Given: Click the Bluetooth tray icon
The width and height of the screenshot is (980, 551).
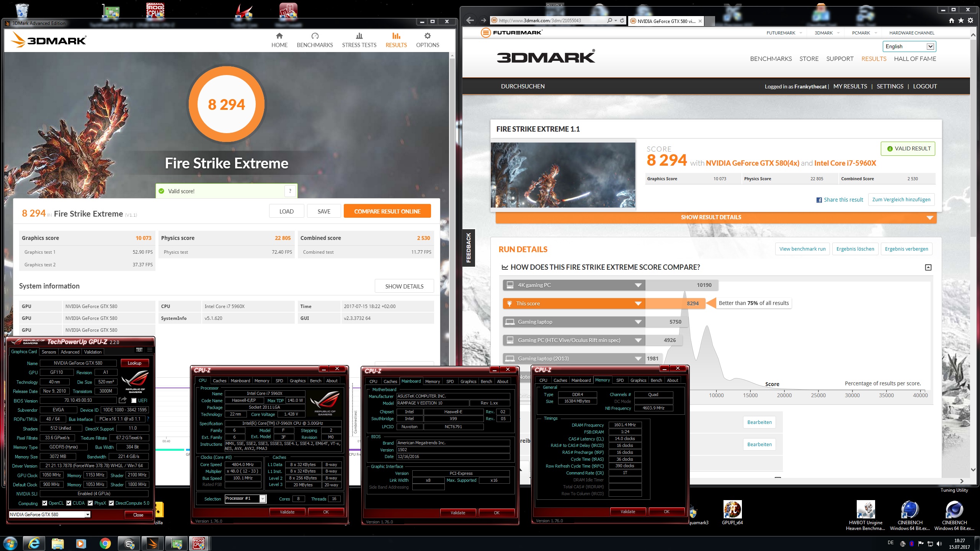Looking at the screenshot, I should [x=911, y=544].
